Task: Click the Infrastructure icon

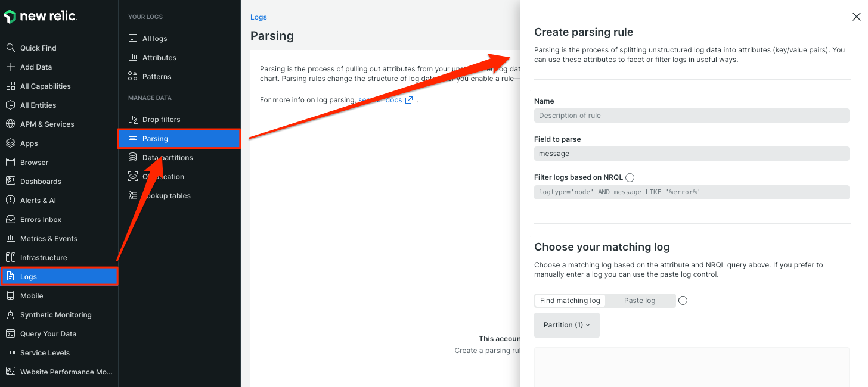Action: click(10, 257)
